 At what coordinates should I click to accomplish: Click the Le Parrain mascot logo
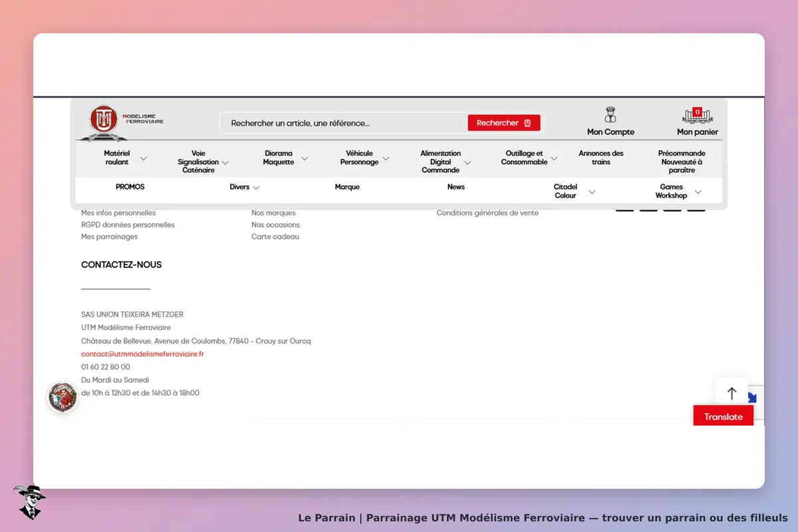click(x=29, y=502)
